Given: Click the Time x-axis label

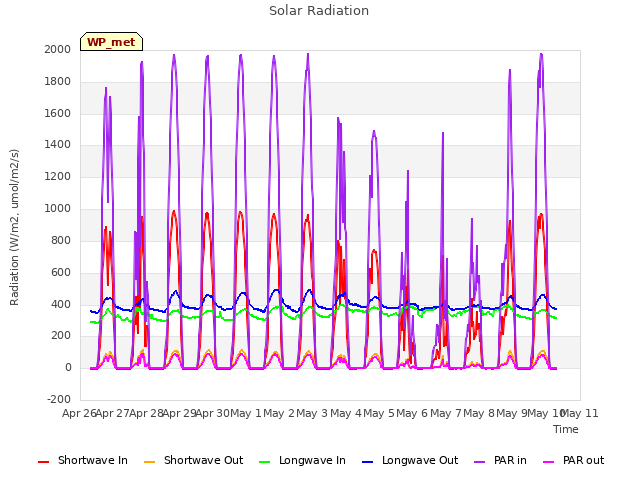Looking at the screenshot, I should tap(566, 429).
